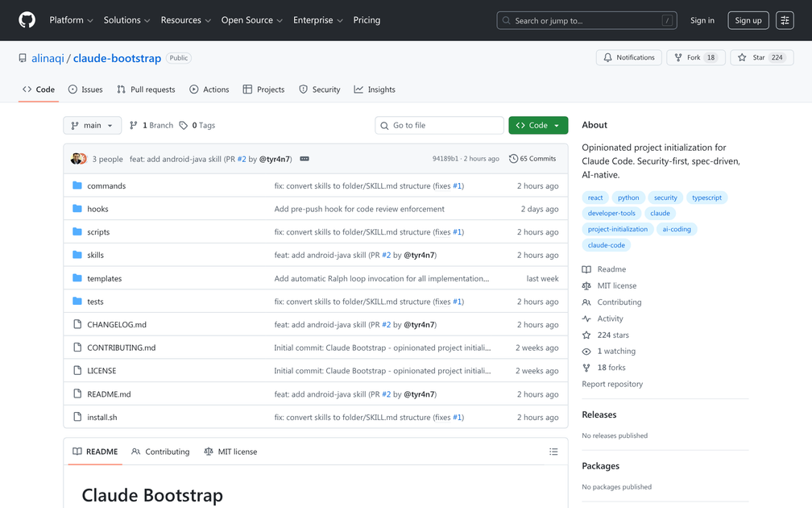Screen dimensions: 812x508
Task: Expand the main branch dropdown
Action: 92,125
